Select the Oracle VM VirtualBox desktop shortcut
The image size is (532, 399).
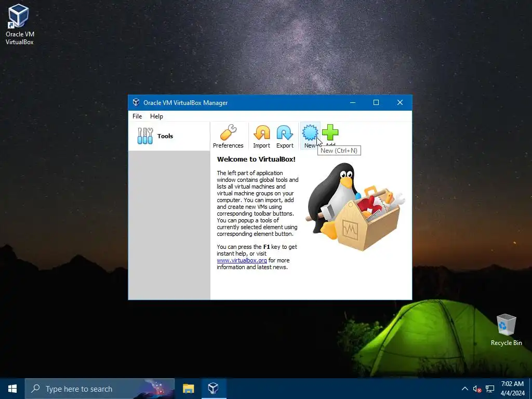point(19,25)
